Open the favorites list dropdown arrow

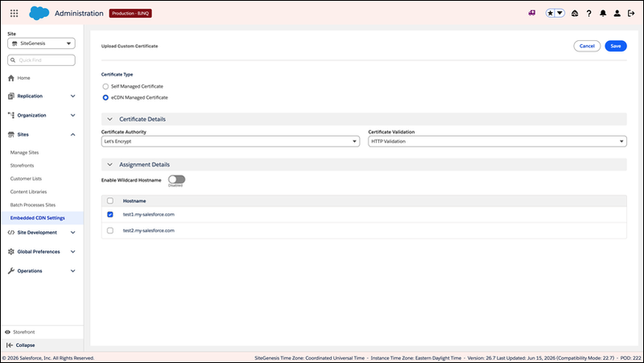tap(559, 13)
